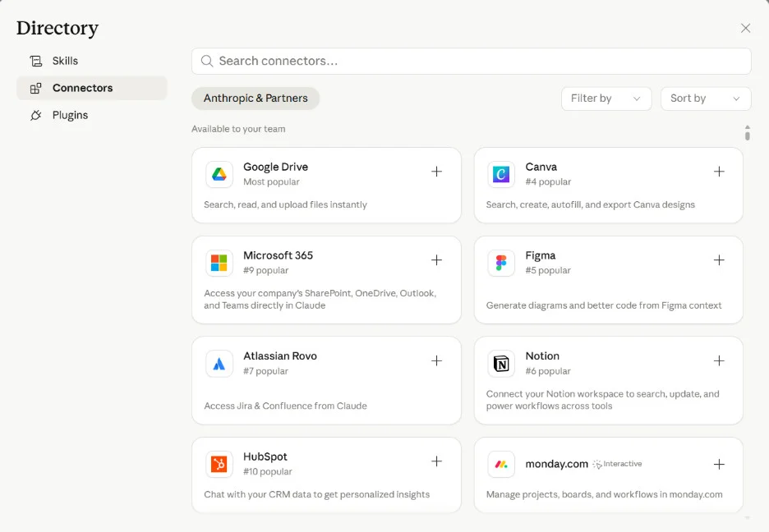Add the Figma connector with plus

point(719,260)
